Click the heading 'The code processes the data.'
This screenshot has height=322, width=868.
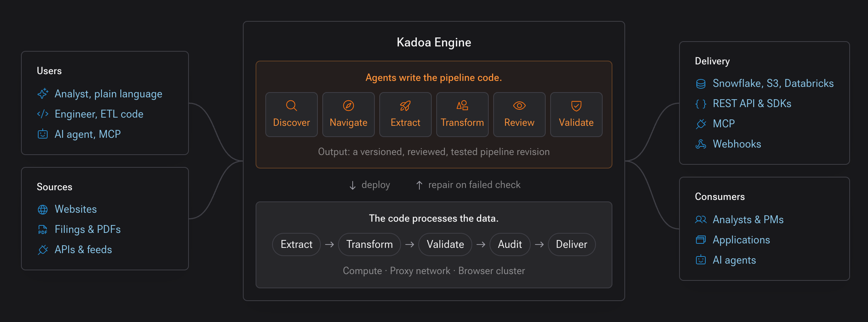434,219
